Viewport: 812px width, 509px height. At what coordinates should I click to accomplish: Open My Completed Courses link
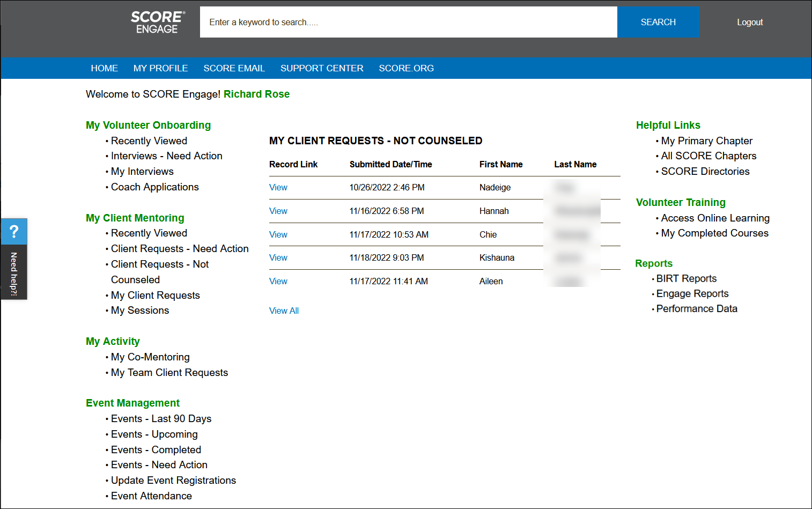[714, 233]
